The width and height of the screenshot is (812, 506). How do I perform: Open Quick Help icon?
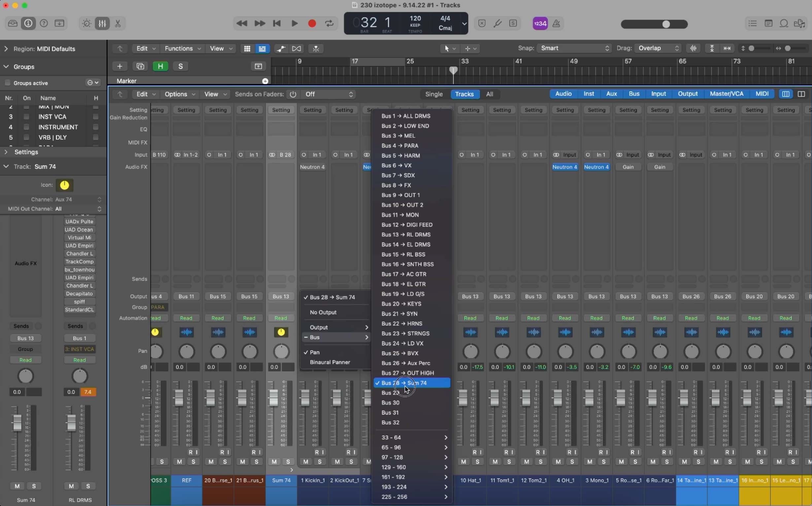44,23
